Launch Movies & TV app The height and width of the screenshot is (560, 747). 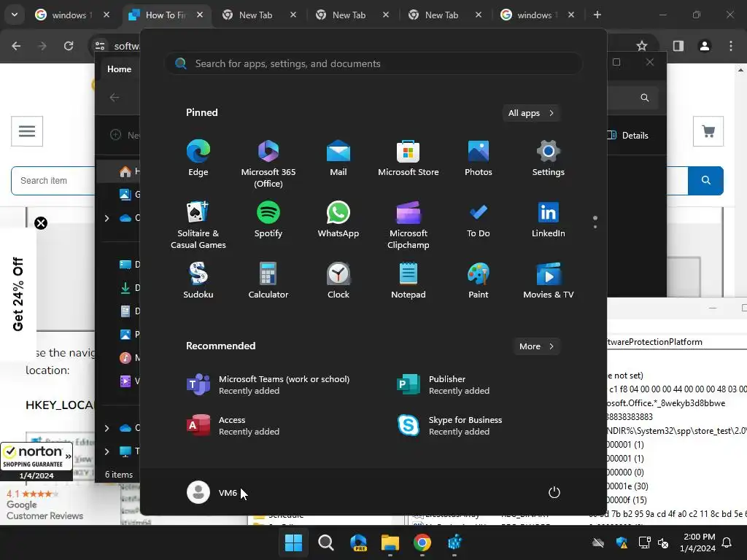549,281
